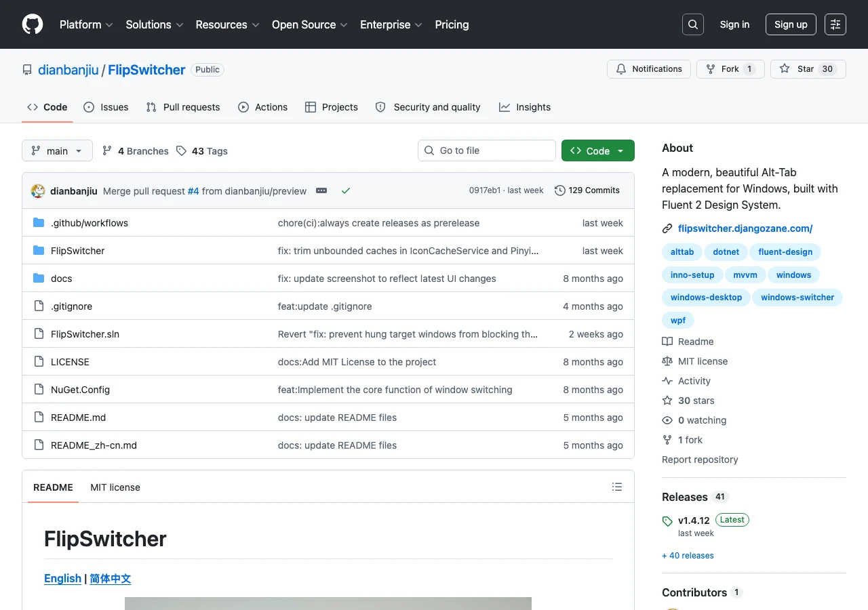Click the FlipSwitcher.sln file icon
Image resolution: width=868 pixels, height=610 pixels.
[39, 334]
